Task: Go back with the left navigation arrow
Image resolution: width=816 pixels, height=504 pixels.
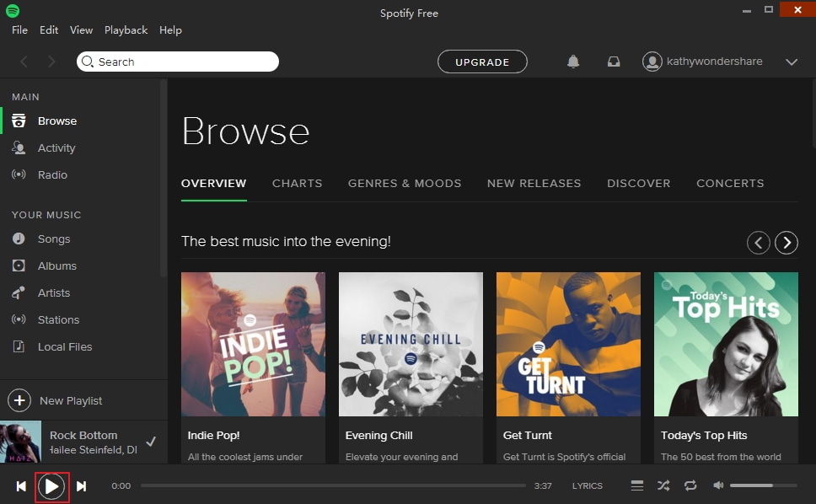Action: [x=24, y=62]
